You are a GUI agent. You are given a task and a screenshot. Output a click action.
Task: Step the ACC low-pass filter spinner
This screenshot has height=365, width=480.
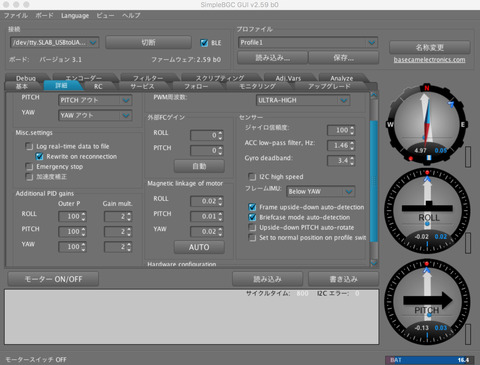click(x=352, y=145)
